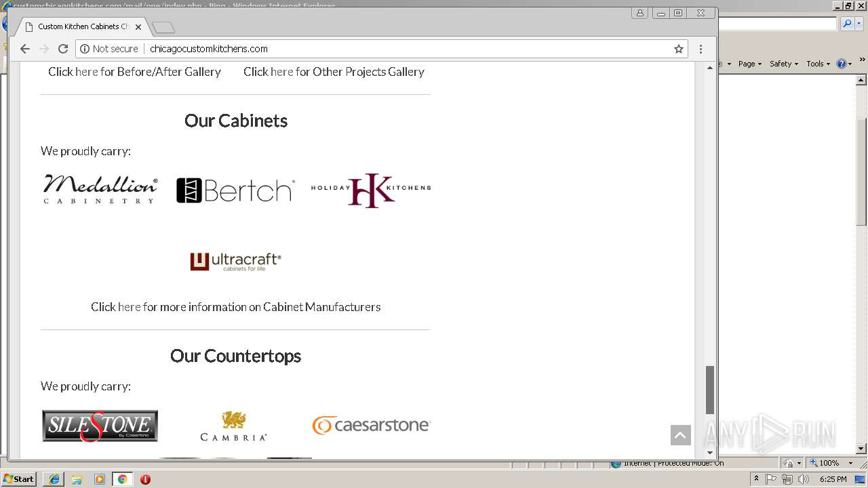Open Windows Explorer folder from taskbar
Viewport: 868px width, 488px height.
[77, 479]
